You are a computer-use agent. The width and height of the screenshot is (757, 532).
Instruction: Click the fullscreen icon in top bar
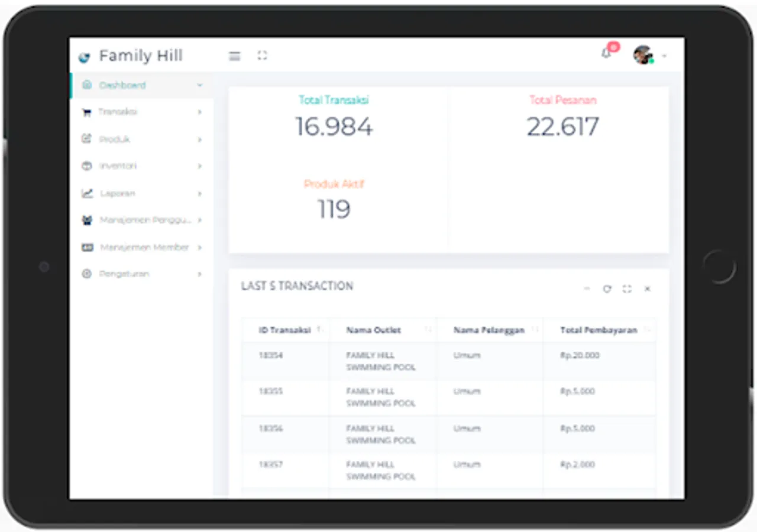point(262,56)
